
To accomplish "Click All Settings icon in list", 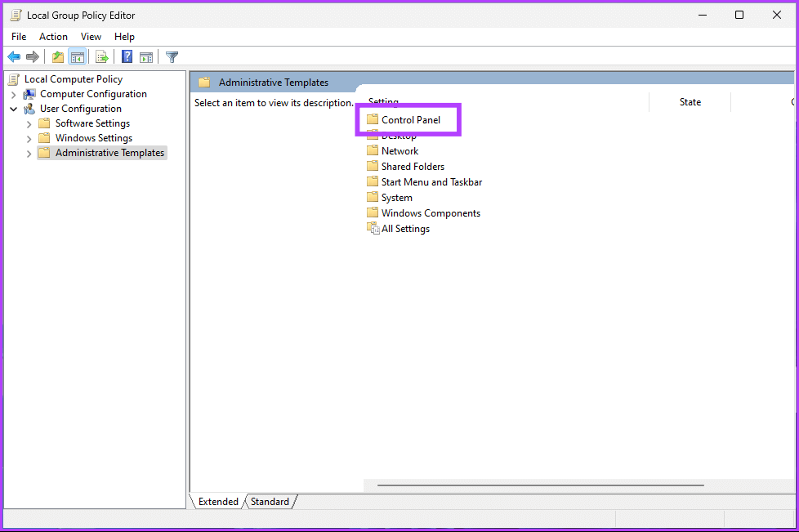I will (373, 228).
